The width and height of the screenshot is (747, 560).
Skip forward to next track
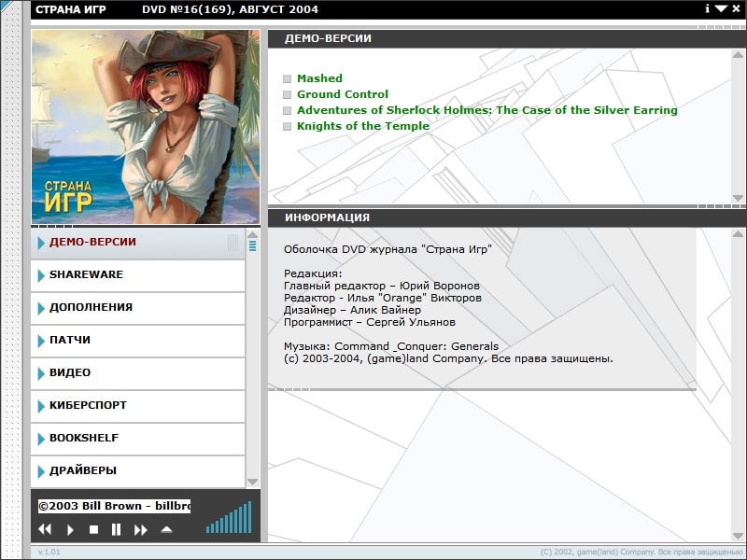(141, 529)
